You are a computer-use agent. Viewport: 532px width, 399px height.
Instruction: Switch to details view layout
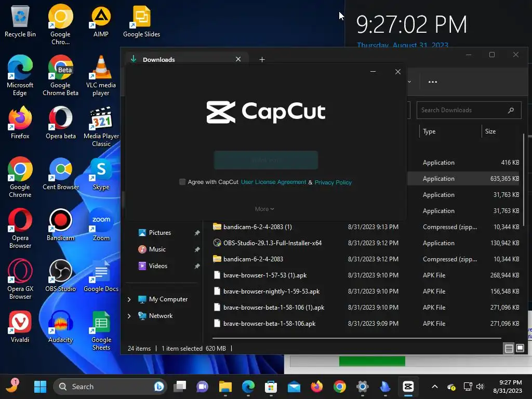(509, 348)
